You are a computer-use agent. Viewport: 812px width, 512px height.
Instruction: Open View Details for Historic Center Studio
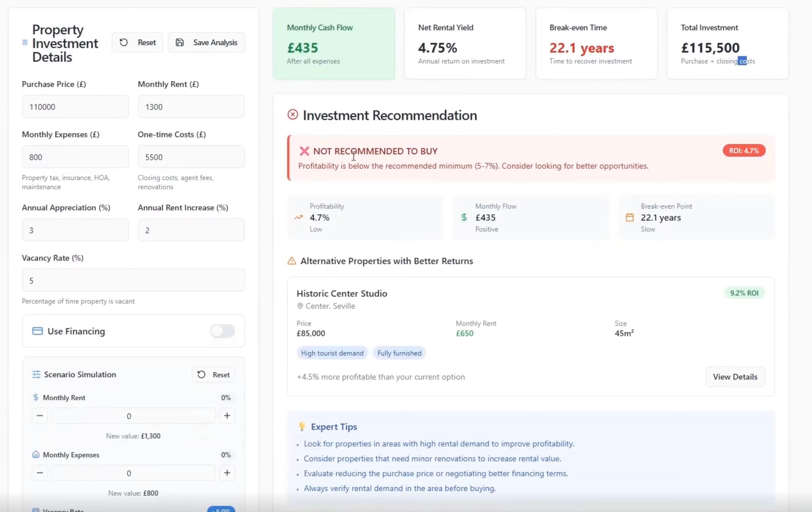click(x=735, y=377)
